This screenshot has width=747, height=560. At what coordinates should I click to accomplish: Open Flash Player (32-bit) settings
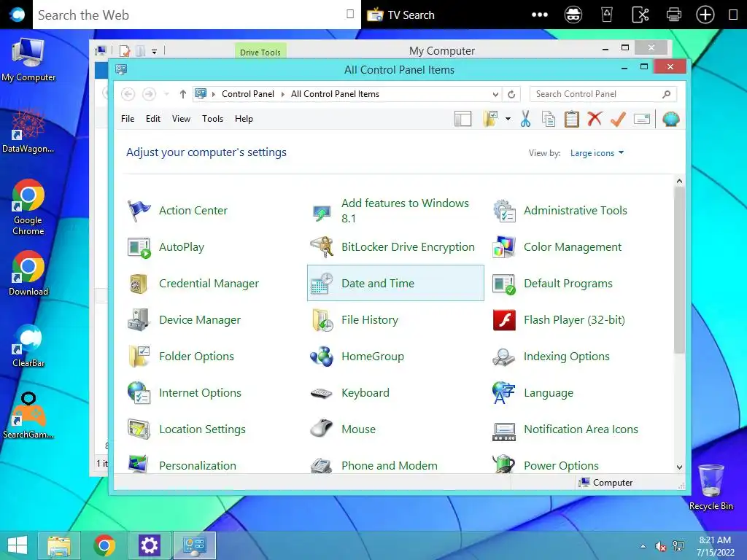click(559, 320)
